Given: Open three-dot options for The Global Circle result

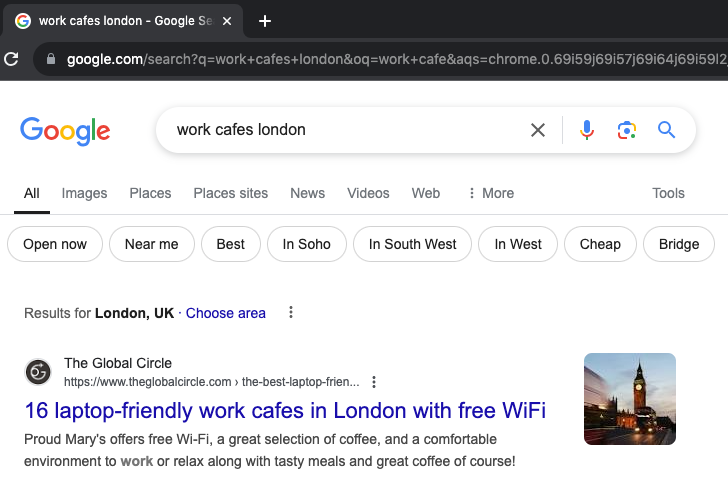Looking at the screenshot, I should pos(374,382).
